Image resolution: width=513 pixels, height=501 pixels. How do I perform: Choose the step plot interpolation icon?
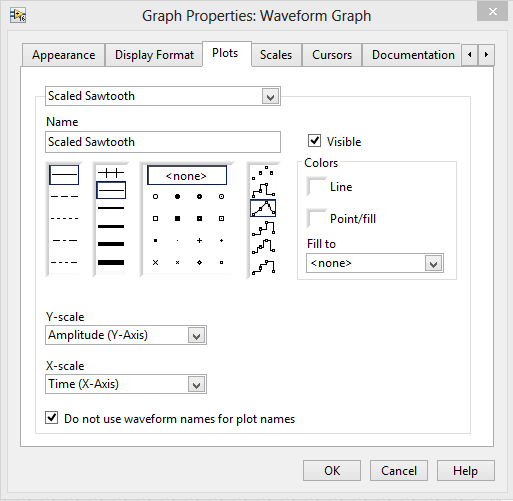point(263,189)
